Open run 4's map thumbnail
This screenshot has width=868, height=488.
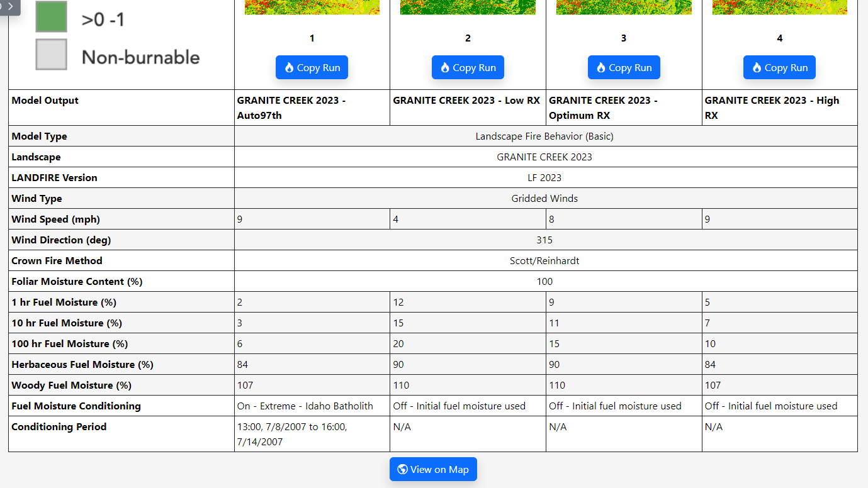(779, 6)
